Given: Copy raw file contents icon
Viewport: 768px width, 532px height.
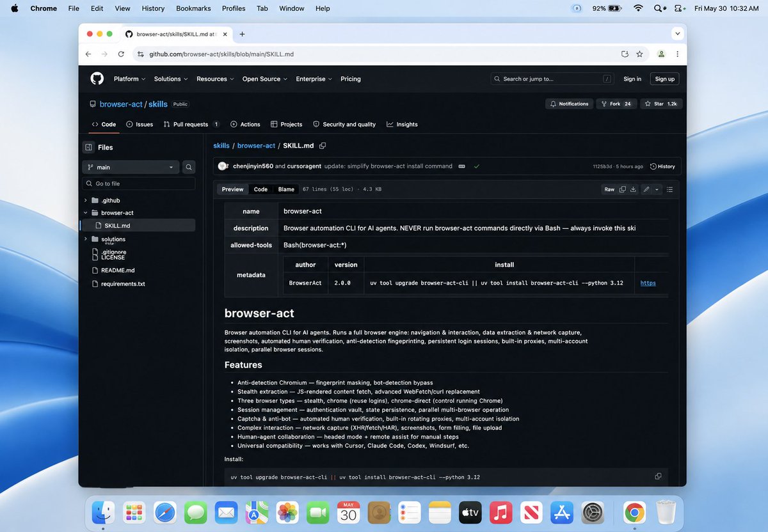Looking at the screenshot, I should (622, 189).
